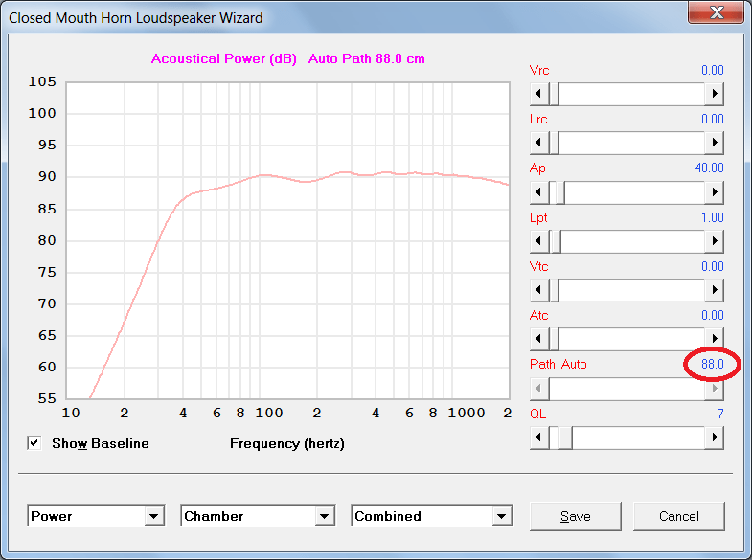Open the Combined dropdown list

tap(502, 516)
